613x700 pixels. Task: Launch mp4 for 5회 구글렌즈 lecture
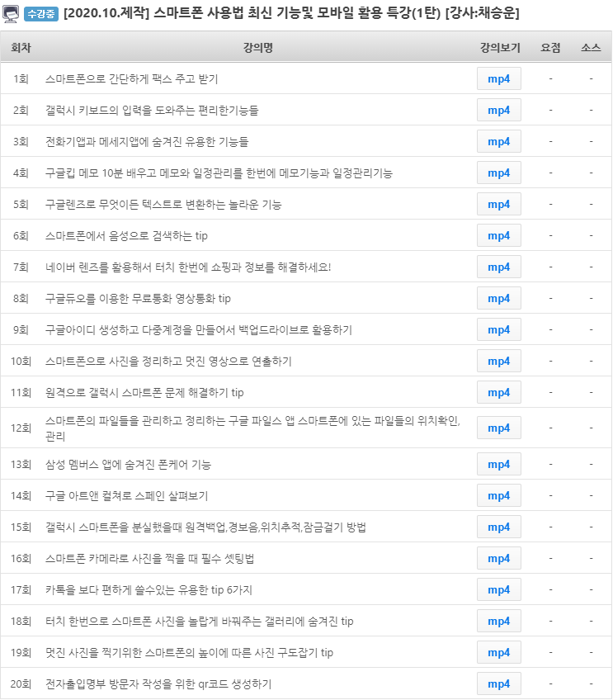pos(499,204)
